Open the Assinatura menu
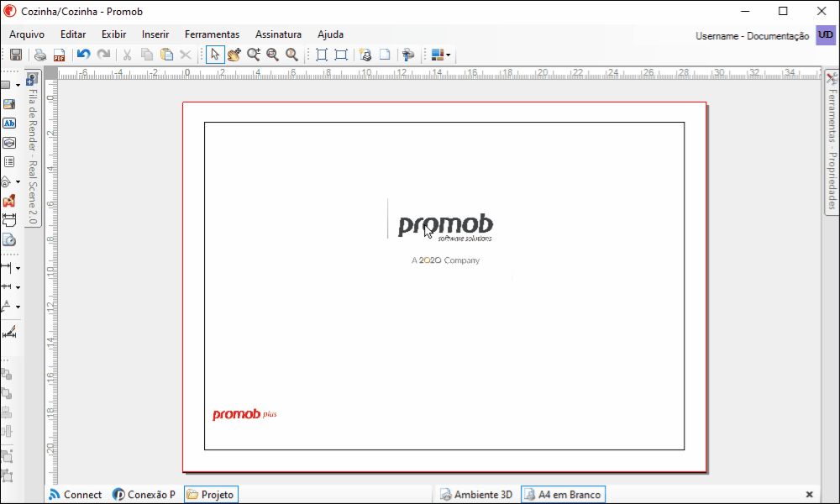Screen dimensions: 840x504 pyautogui.click(x=278, y=34)
